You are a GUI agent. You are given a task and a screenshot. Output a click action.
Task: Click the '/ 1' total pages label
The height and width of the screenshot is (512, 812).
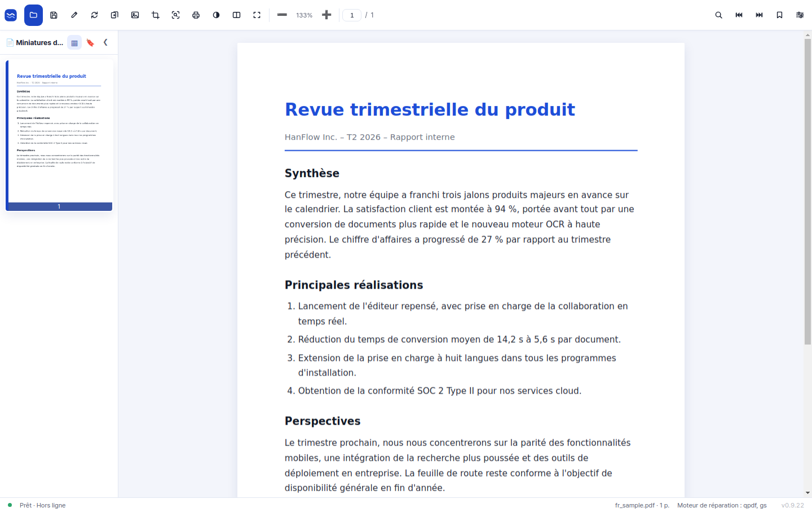[369, 15]
